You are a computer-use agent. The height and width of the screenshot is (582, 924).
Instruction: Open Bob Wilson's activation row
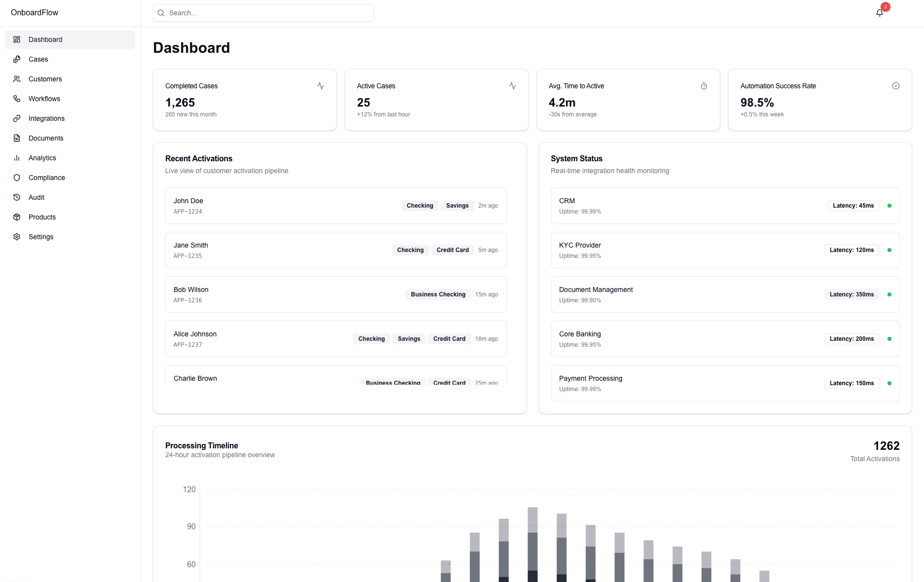(x=335, y=294)
